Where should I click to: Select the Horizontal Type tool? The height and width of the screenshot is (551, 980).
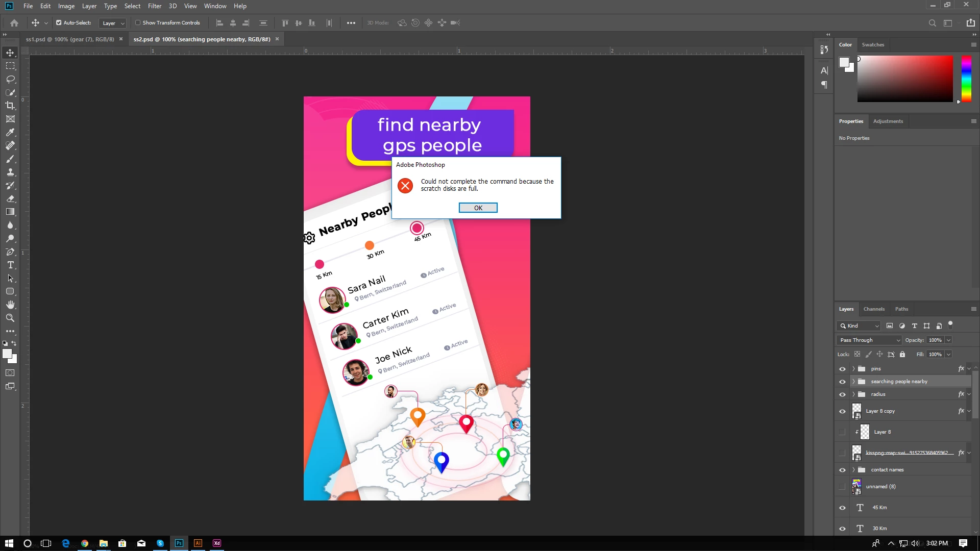click(10, 265)
